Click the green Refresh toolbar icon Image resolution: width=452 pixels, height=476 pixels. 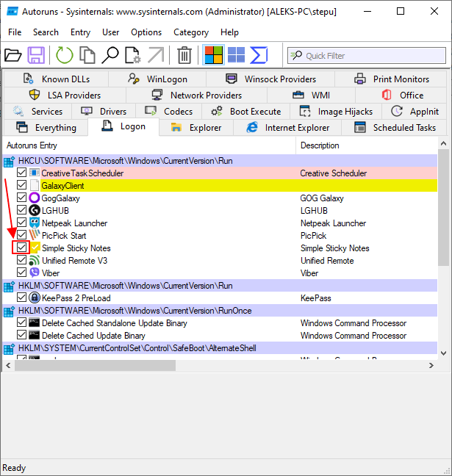(65, 55)
